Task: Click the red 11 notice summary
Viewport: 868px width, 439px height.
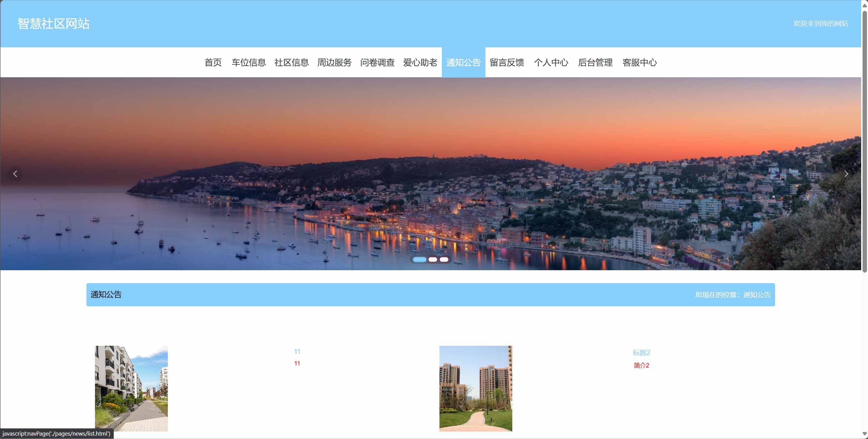Action: pos(297,363)
